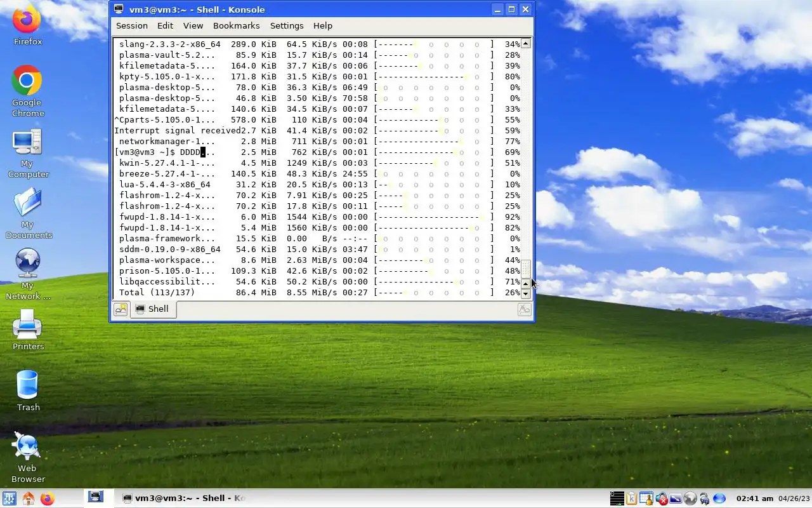Click the 'sddm-0.19.0-9-x86_64' row
Screen dimensions: 812x508
click(x=317, y=250)
